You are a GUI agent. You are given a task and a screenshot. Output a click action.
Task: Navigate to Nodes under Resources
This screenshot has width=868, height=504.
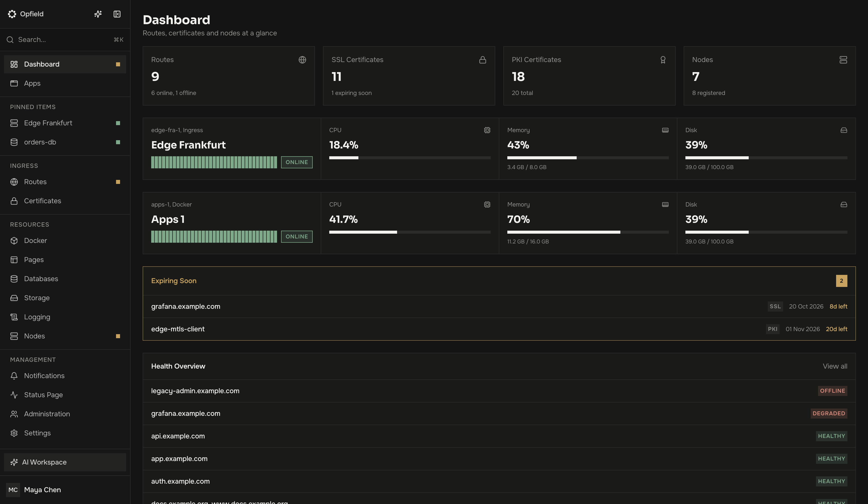point(65,336)
